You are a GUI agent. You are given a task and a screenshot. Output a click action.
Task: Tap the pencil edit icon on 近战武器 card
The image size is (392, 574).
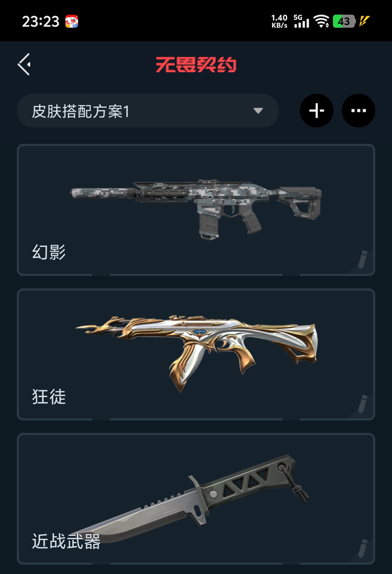(x=363, y=548)
